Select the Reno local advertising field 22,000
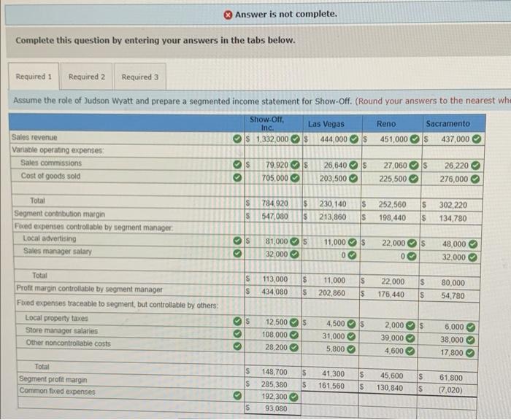Viewport: 511px width, 420px height. (391, 243)
